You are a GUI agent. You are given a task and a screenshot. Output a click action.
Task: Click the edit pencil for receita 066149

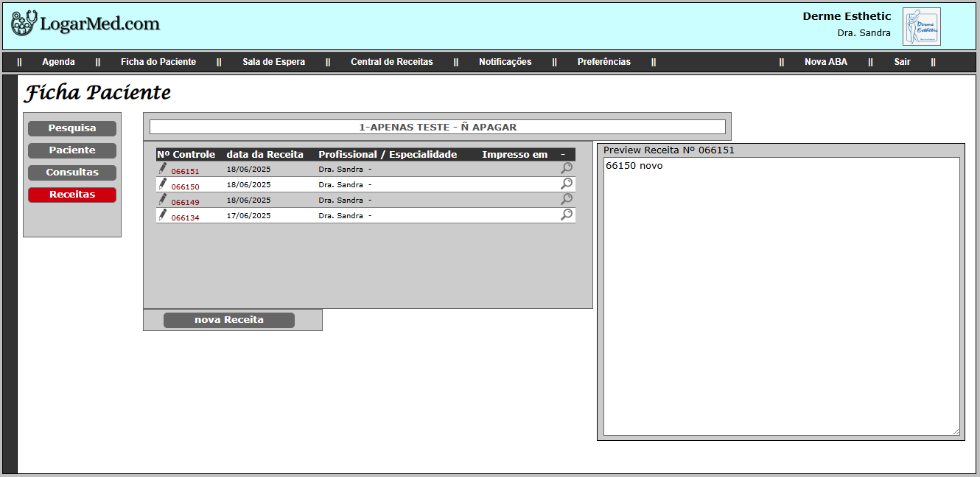[163, 199]
